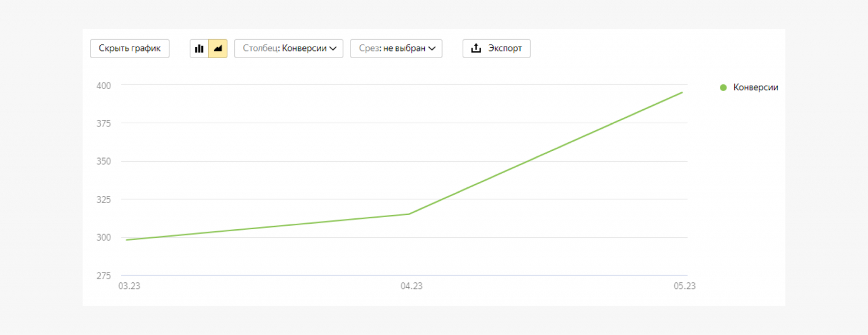Click the line's bend point at 04.23
The width and height of the screenshot is (868, 335).
coord(409,214)
